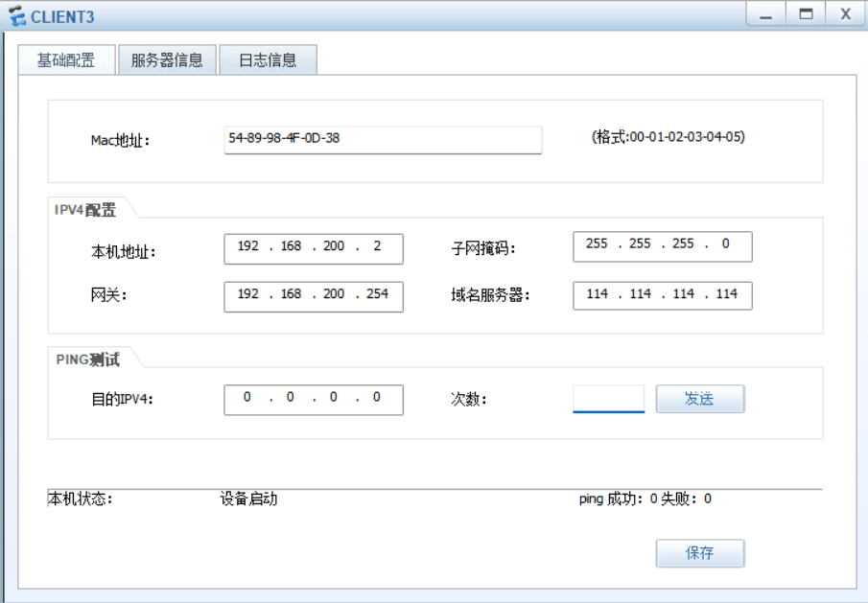
Task: Click first octet of 目的IPV4 field
Action: pyautogui.click(x=246, y=397)
